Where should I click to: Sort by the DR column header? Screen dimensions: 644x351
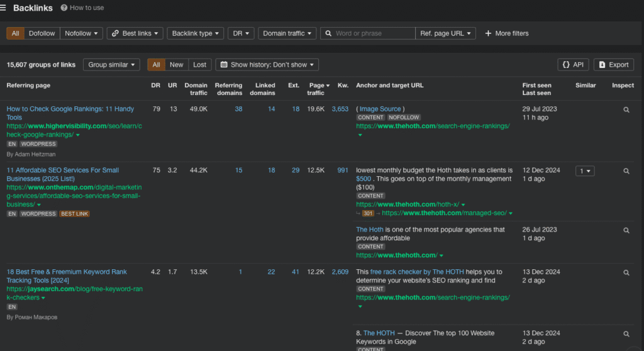pyautogui.click(x=155, y=86)
